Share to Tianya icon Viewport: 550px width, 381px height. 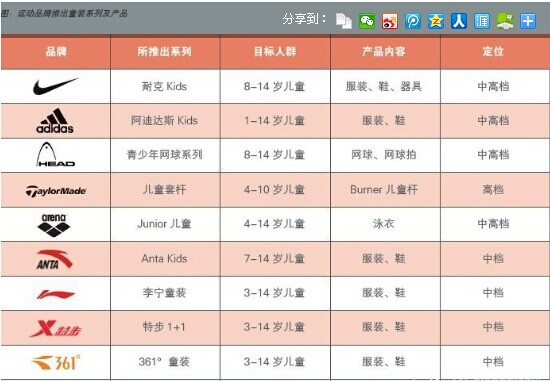pyautogui.click(x=482, y=21)
